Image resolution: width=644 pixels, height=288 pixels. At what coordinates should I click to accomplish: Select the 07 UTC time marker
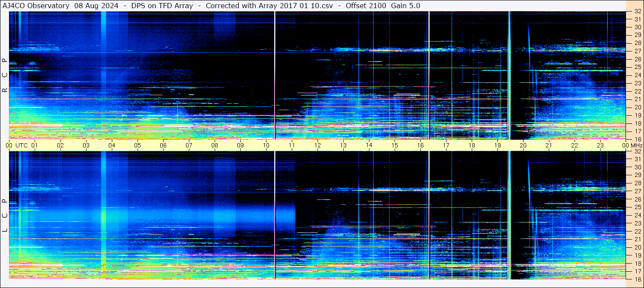click(189, 145)
